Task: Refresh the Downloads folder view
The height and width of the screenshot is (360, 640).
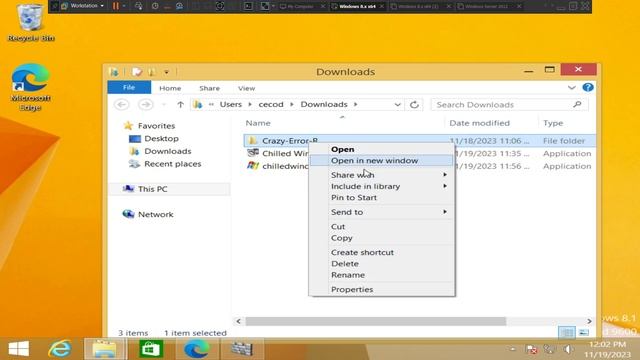Action: click(x=414, y=104)
